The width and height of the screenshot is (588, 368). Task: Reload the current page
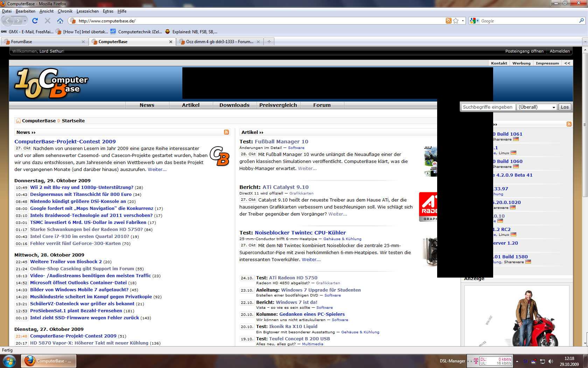[35, 21]
